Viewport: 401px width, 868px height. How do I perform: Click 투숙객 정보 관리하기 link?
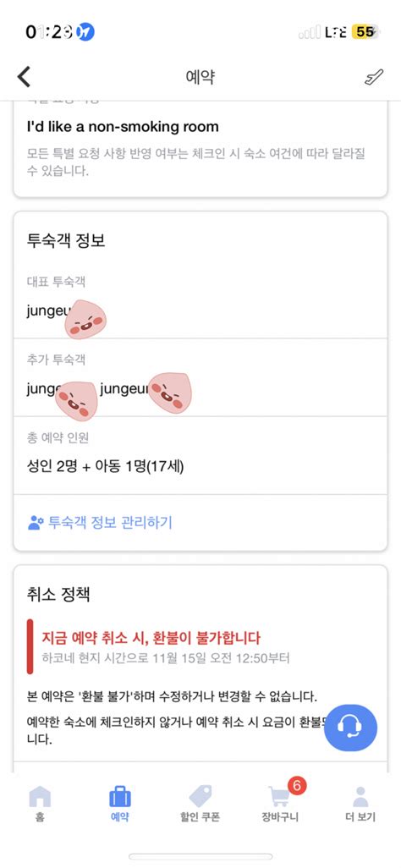(110, 522)
